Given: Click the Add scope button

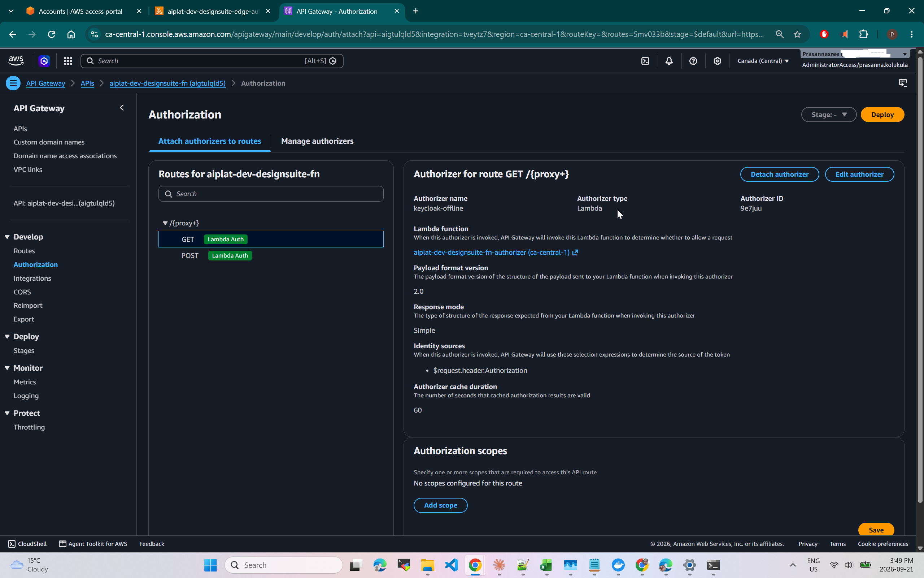Looking at the screenshot, I should click(x=440, y=505).
